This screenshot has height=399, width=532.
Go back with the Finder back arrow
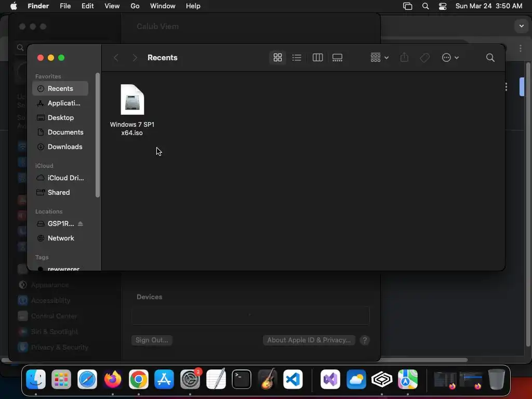click(116, 58)
